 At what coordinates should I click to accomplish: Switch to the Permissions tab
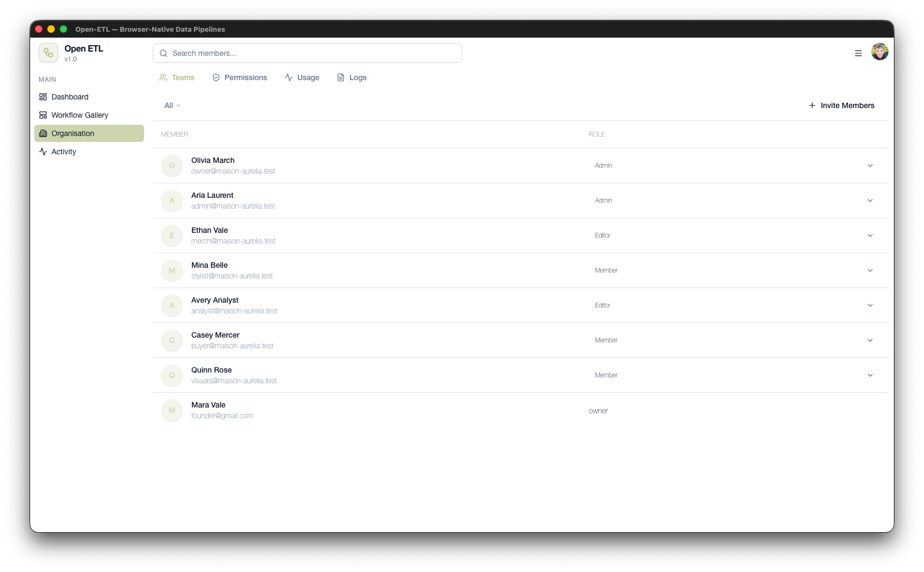239,77
